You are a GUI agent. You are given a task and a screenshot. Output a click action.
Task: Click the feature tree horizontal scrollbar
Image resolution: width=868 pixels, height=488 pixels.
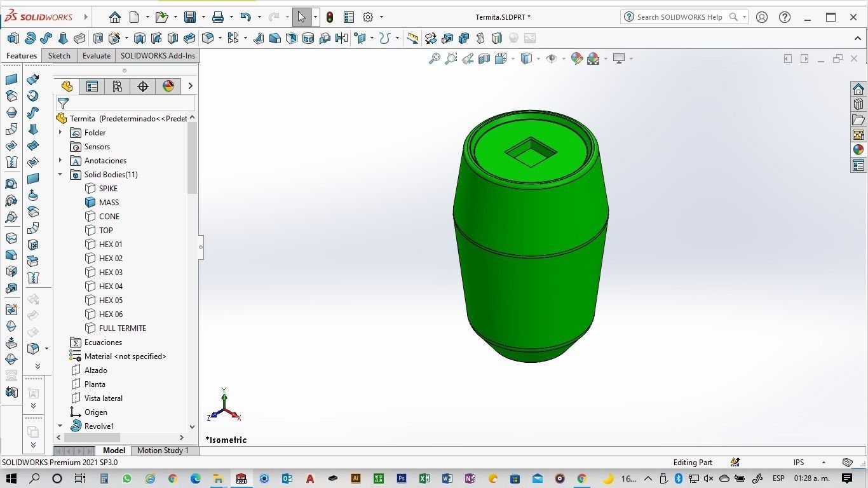click(x=92, y=437)
